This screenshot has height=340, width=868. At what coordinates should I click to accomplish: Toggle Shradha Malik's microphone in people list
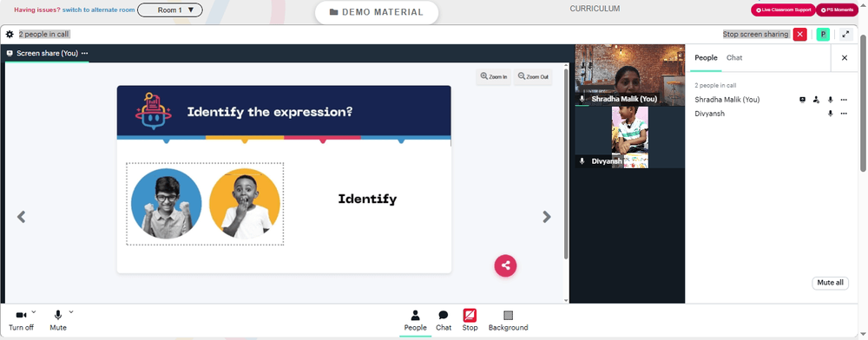pyautogui.click(x=830, y=100)
